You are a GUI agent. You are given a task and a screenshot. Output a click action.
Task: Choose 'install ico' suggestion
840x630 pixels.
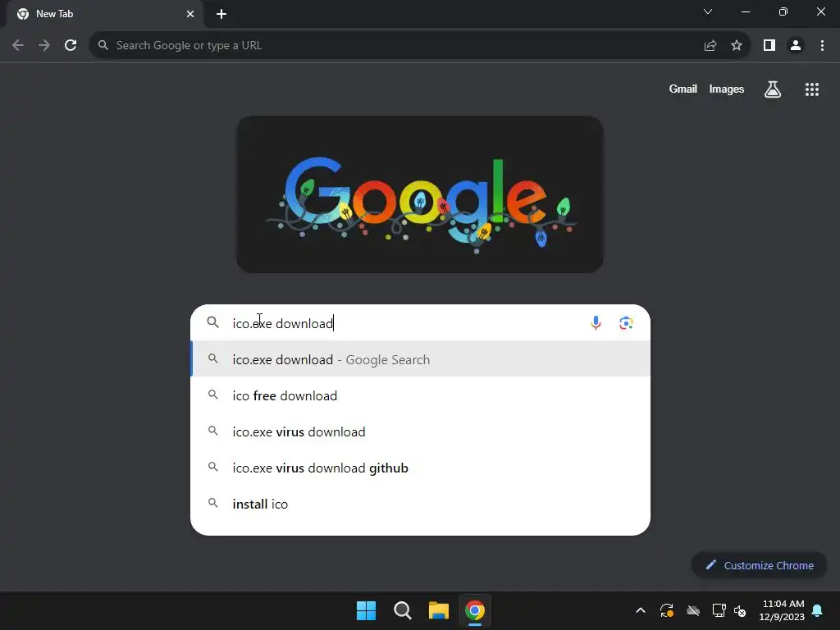point(421,504)
